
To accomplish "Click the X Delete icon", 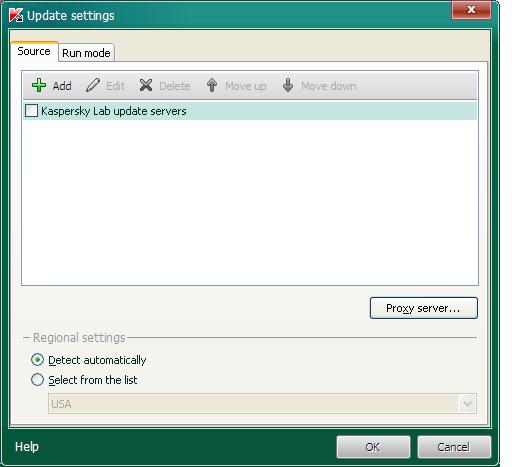I will [x=146, y=85].
